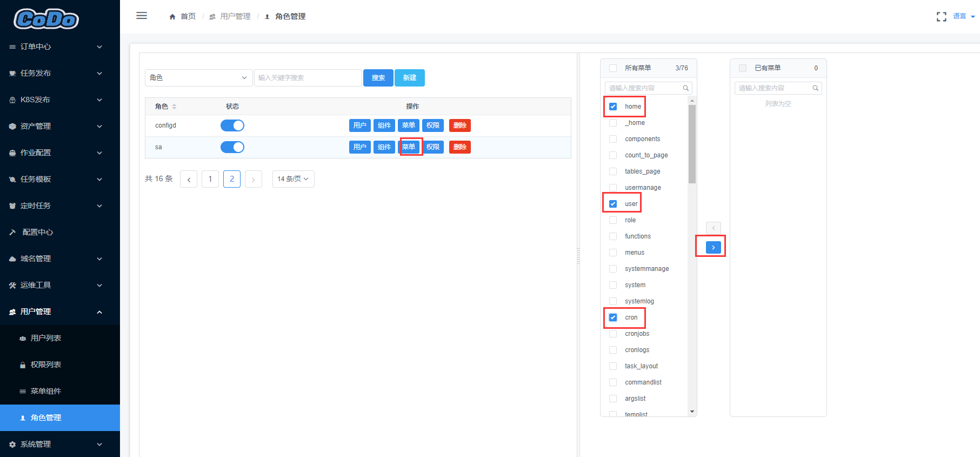Open 菜单组件 submenu item
Viewport: 980px width, 457px height.
click(60, 392)
